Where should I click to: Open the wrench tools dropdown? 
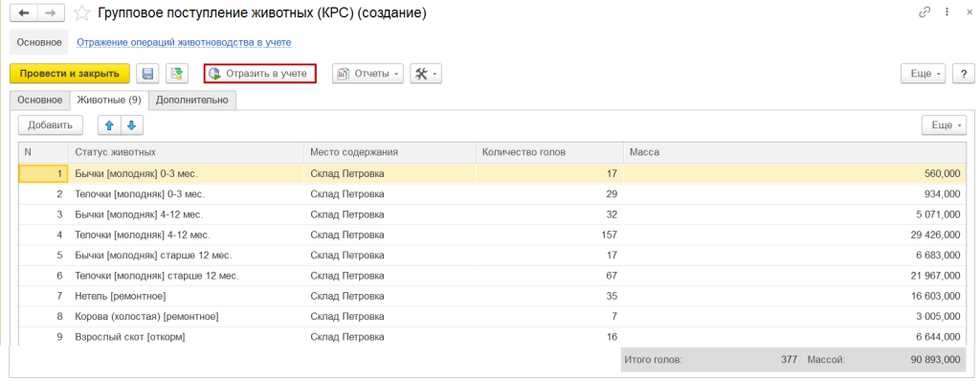coord(426,73)
